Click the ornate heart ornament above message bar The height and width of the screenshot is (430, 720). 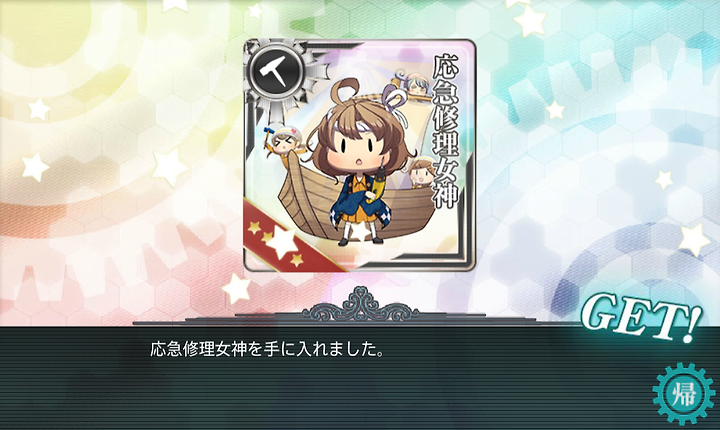click(360, 305)
